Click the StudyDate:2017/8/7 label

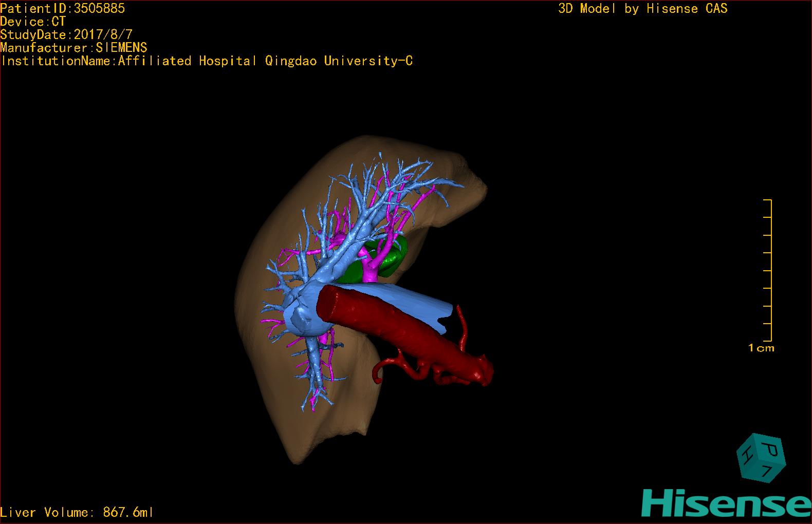click(x=66, y=35)
